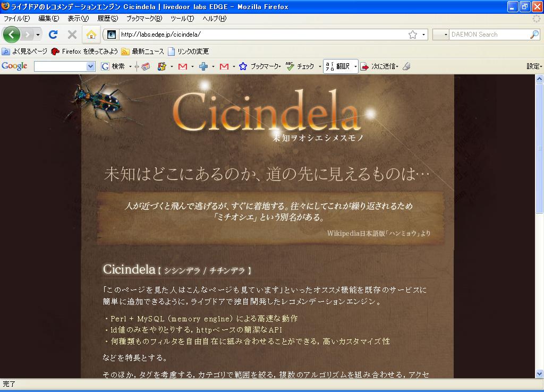The height and width of the screenshot is (392, 544).
Task: Open the ブックマーク(B) menu
Action: (x=144, y=19)
